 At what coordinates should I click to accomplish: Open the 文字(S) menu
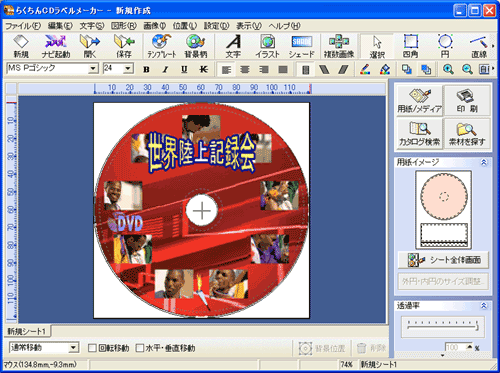coord(92,26)
